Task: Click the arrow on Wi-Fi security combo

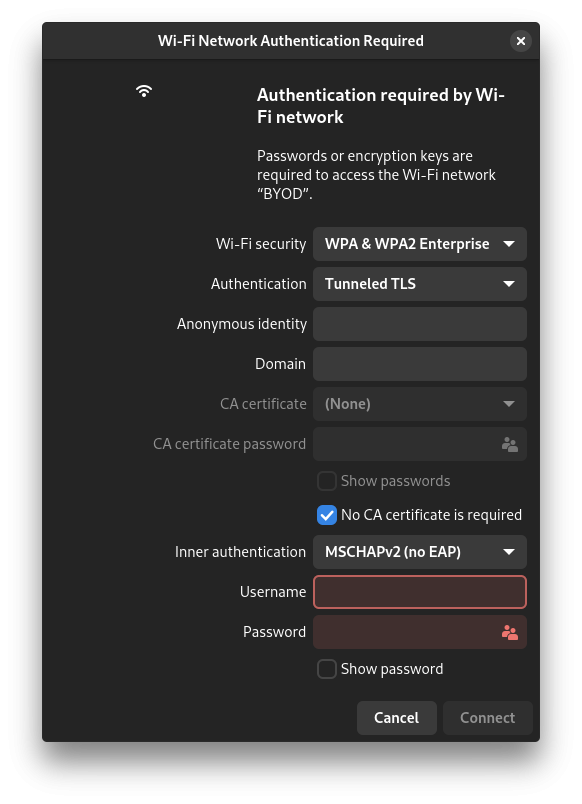Action: click(x=509, y=244)
